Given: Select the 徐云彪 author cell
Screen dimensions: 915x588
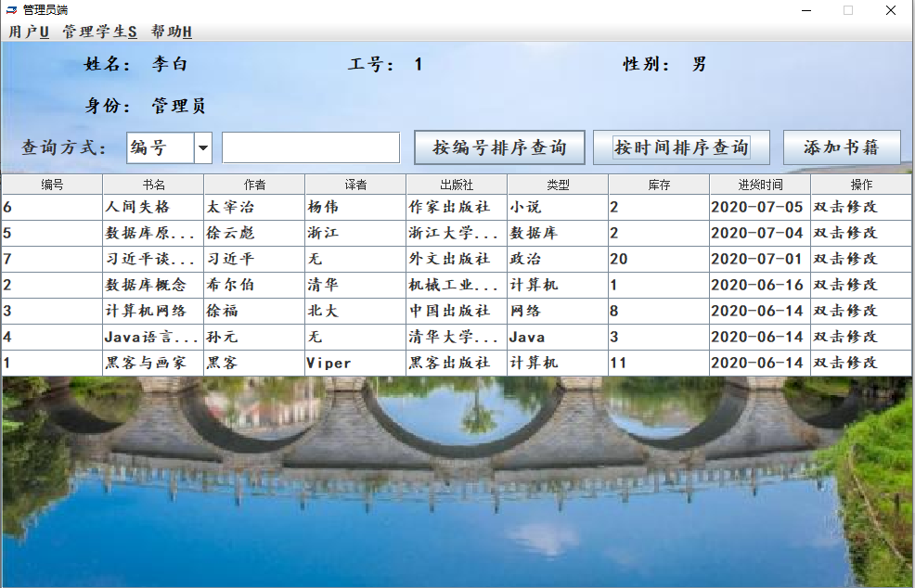Looking at the screenshot, I should point(254,234).
